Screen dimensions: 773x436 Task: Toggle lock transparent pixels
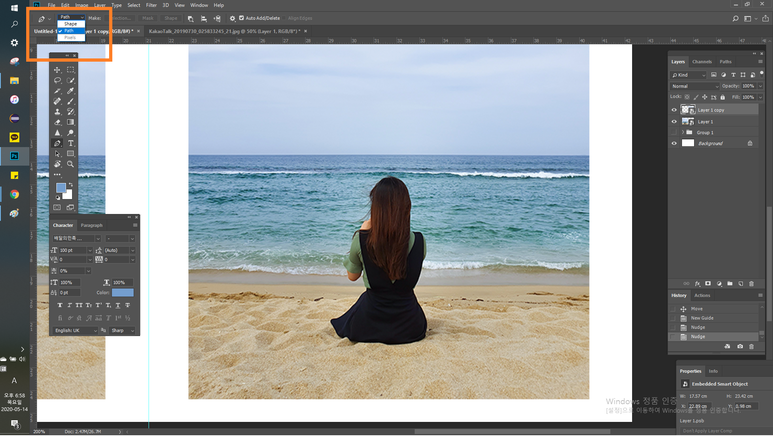point(687,97)
